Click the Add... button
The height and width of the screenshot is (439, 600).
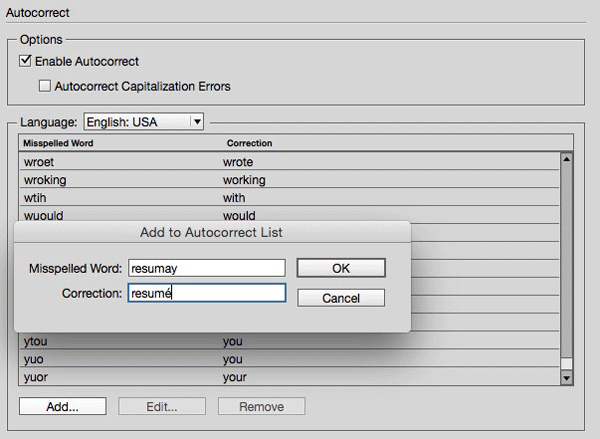[x=63, y=407]
